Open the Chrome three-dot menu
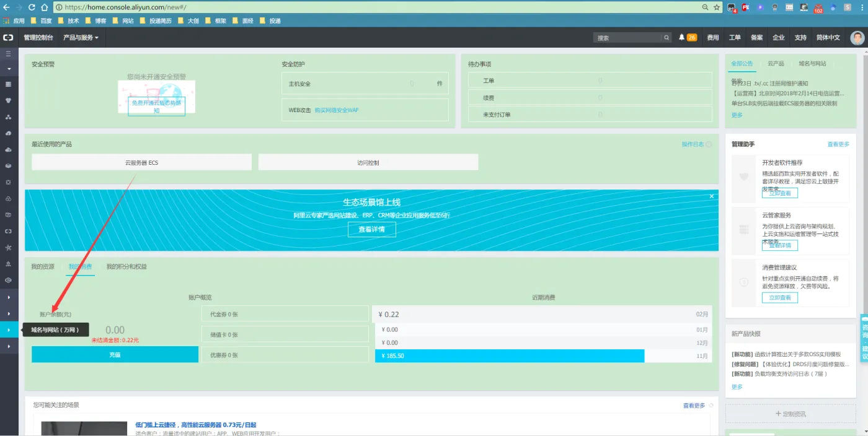Image resolution: width=868 pixels, height=436 pixels. 862,7
